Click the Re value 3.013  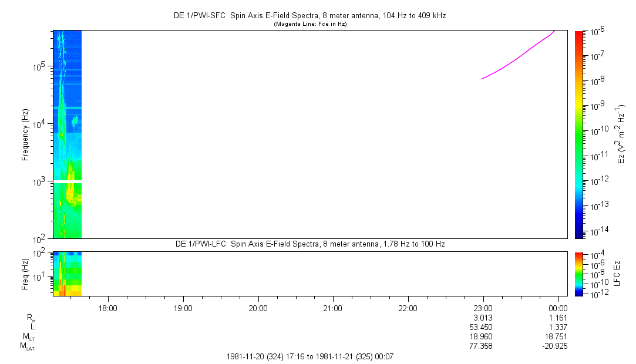483,318
